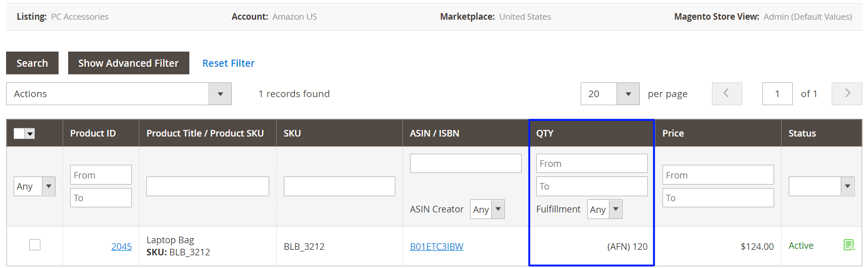
Task: Open the B01ETC3IBW ASIN link
Action: coord(436,247)
